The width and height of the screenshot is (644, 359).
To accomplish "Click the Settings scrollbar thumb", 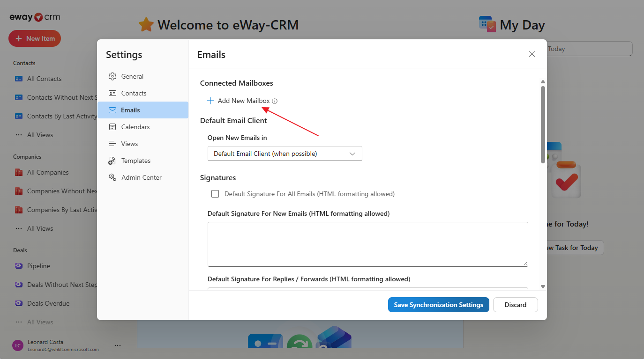I will [x=543, y=125].
